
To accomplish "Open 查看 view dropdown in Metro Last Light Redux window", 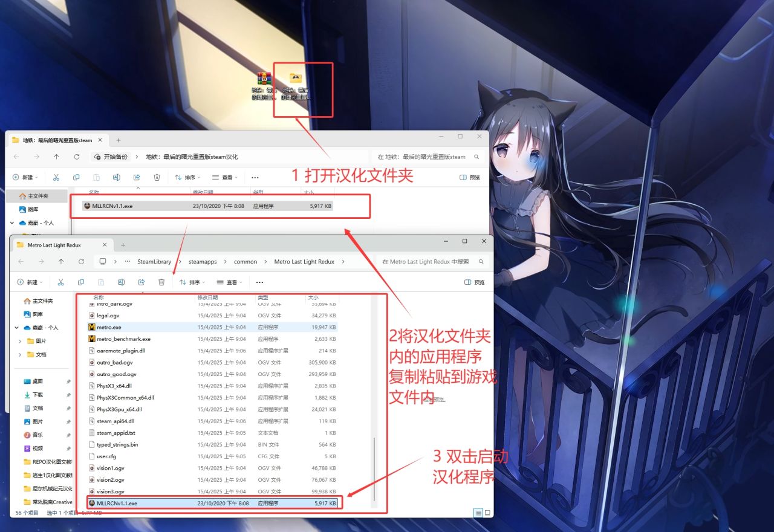I will (x=230, y=282).
